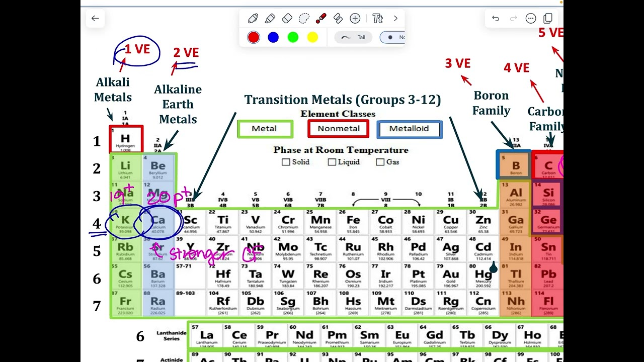Click the Alkali Metals label
This screenshot has width=644, height=362.
(x=113, y=89)
